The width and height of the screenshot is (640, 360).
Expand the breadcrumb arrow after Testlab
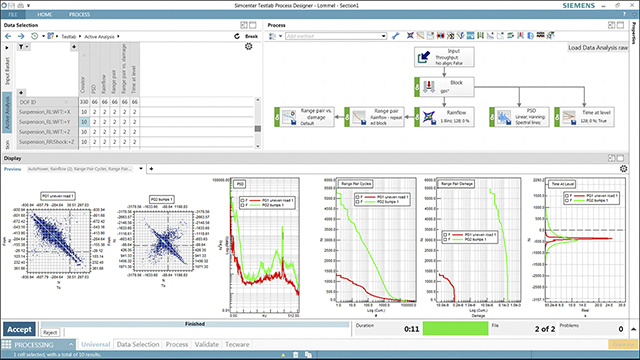point(80,36)
